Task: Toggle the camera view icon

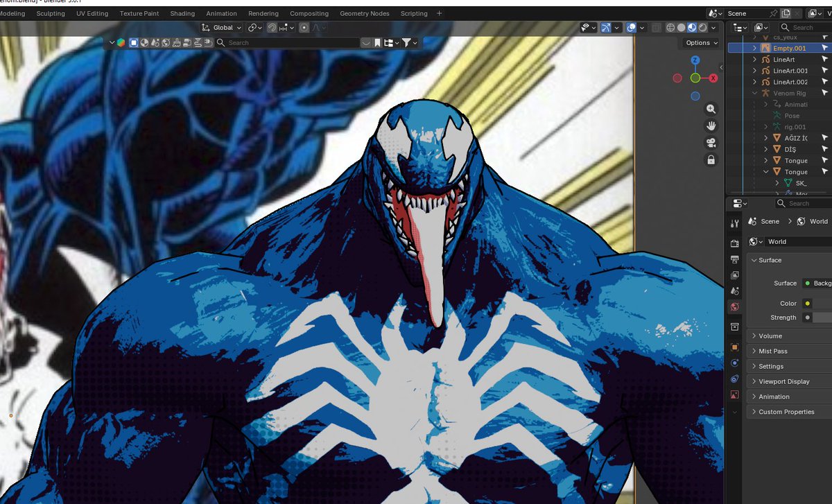Action: [x=711, y=143]
